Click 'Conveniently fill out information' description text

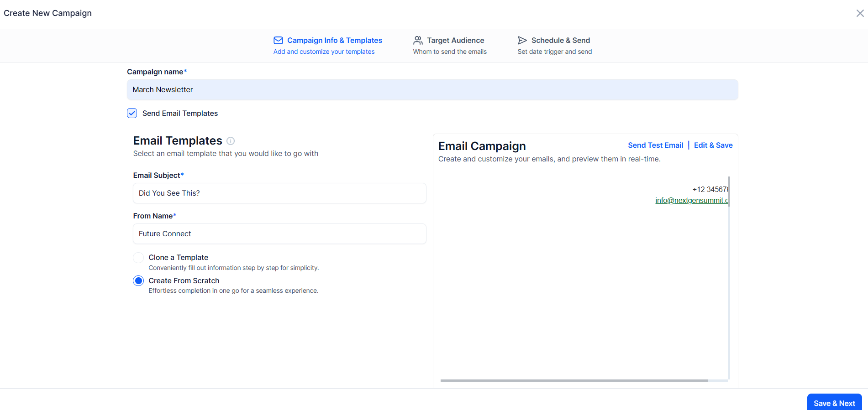pyautogui.click(x=233, y=268)
